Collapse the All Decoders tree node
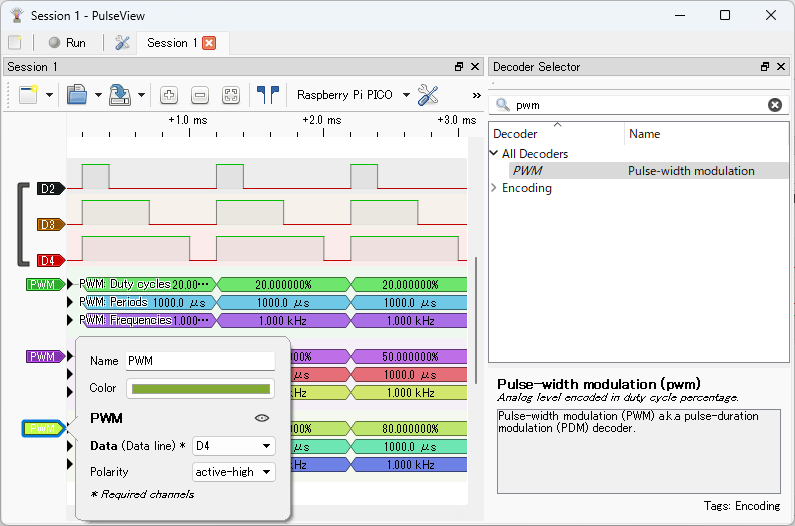Screen dimensions: 795x526 point(494,153)
